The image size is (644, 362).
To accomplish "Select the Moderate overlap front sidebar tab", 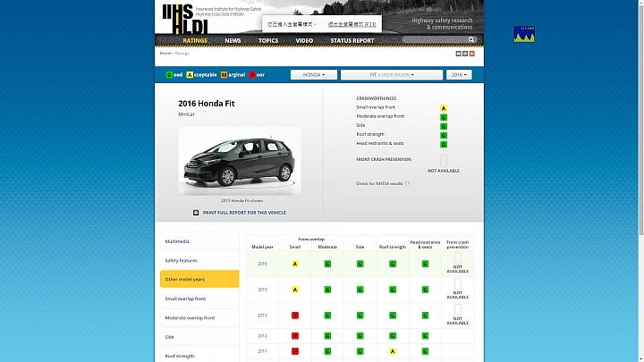I will point(199,317).
